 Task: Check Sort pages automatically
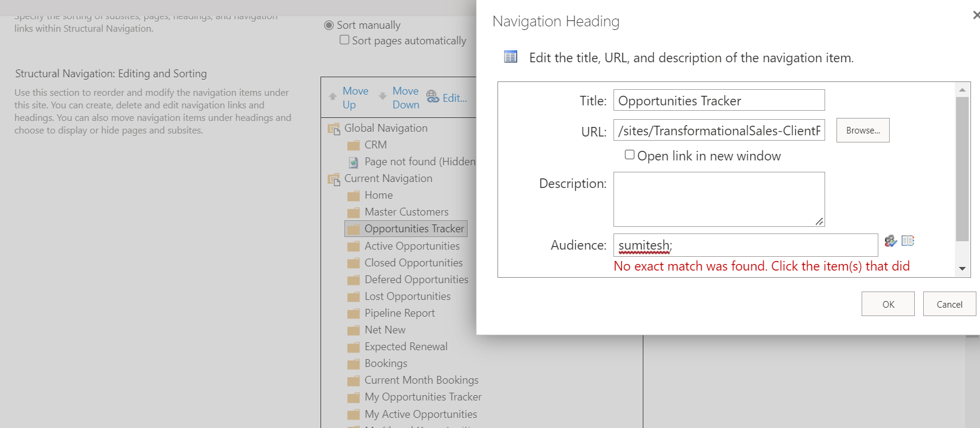pos(344,40)
